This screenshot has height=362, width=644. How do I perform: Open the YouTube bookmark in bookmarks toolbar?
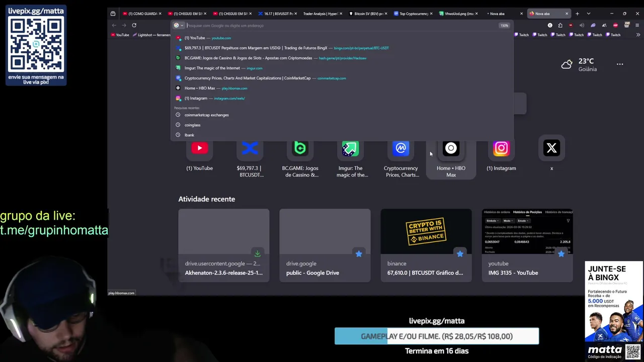coord(120,35)
